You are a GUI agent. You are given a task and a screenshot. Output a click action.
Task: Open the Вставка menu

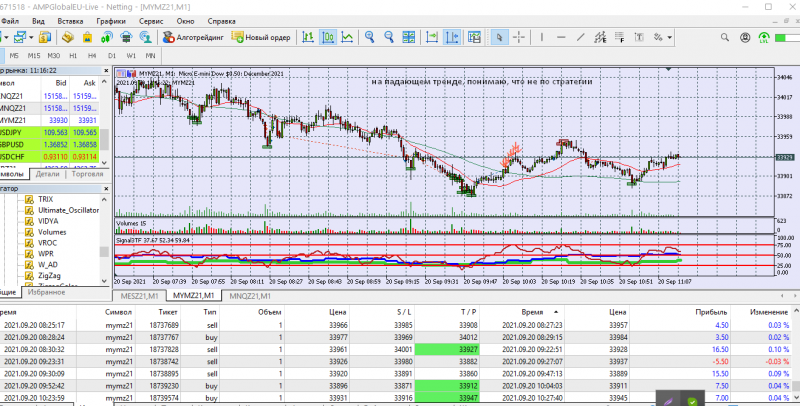tap(71, 20)
